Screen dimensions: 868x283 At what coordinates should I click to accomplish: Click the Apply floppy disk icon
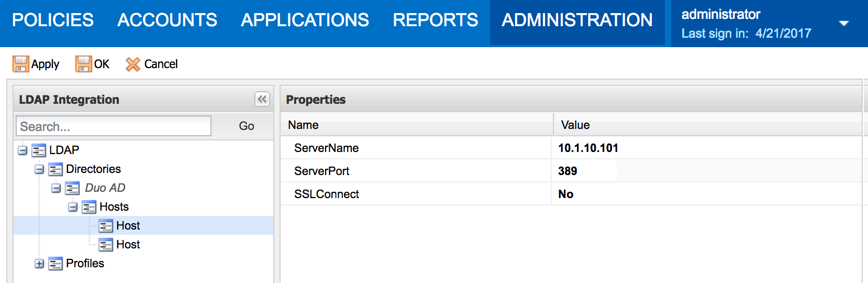coord(21,64)
